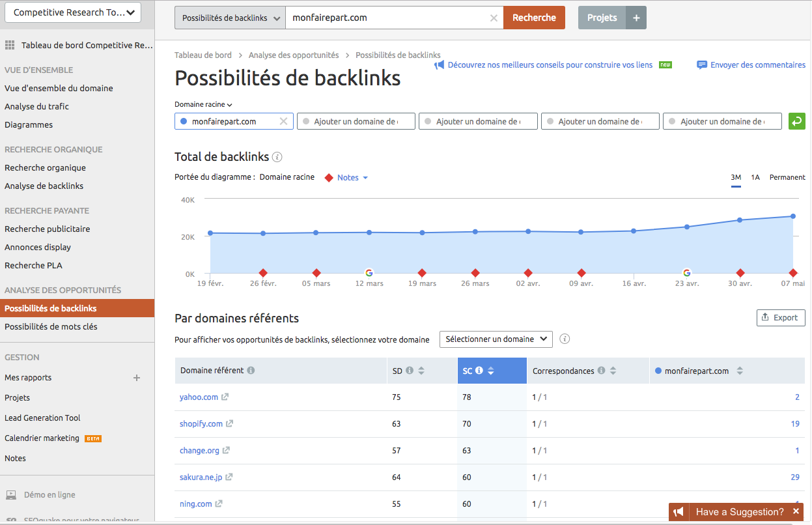Remove the monfairepart.com domain chip
Viewport: 812px width, 525px height.
283,121
